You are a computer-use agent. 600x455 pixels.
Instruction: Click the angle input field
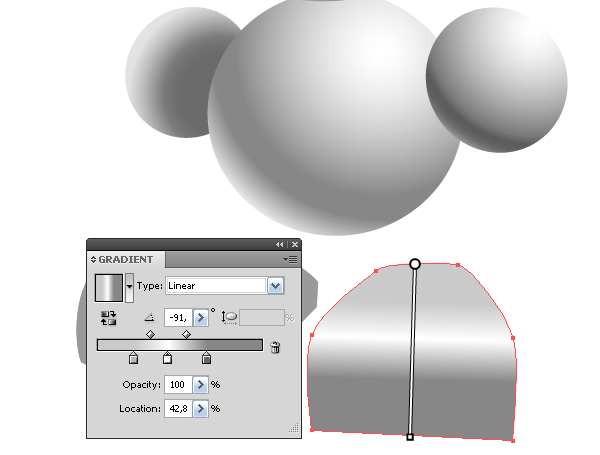[178, 318]
